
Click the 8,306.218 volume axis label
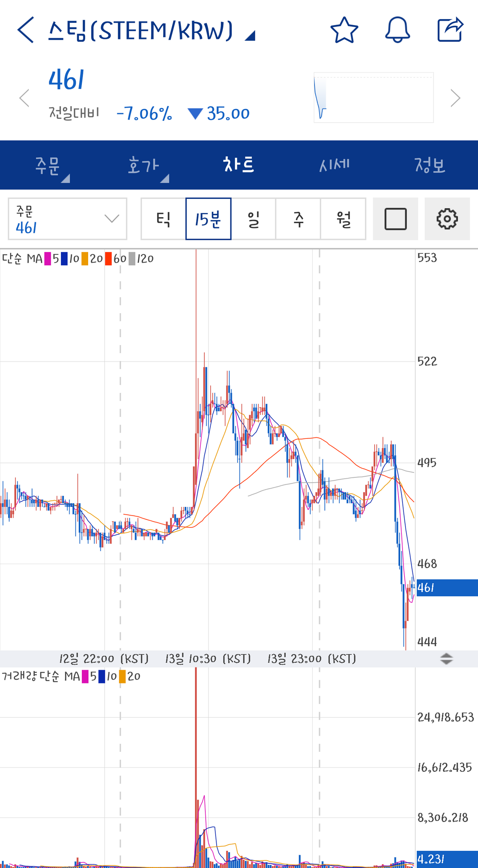pos(443,818)
